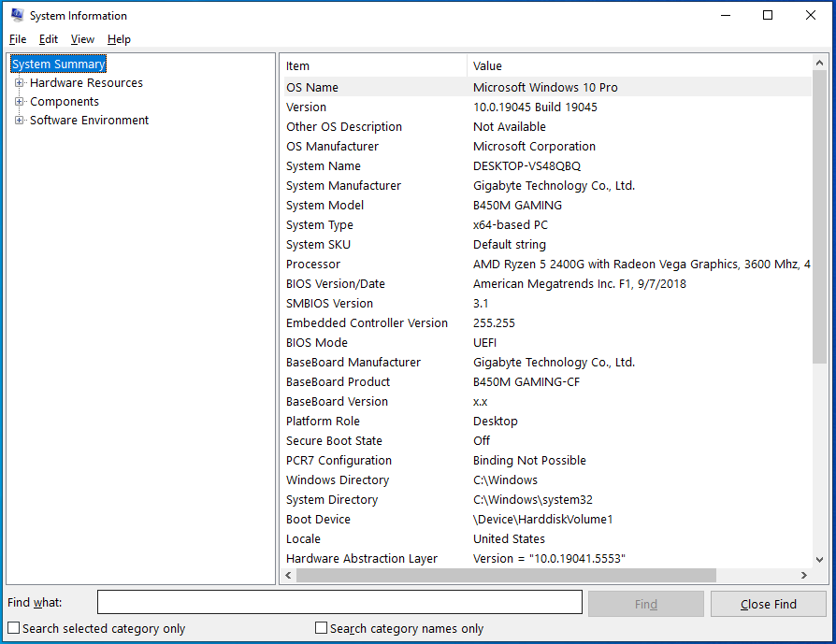This screenshot has width=836, height=644.
Task: Click the BaseBoard Version item
Action: (x=337, y=402)
